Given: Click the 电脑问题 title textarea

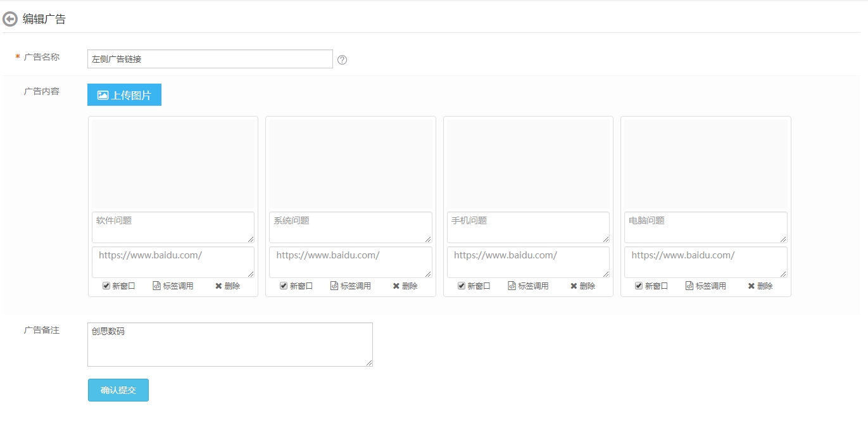Looking at the screenshot, I should click(706, 227).
